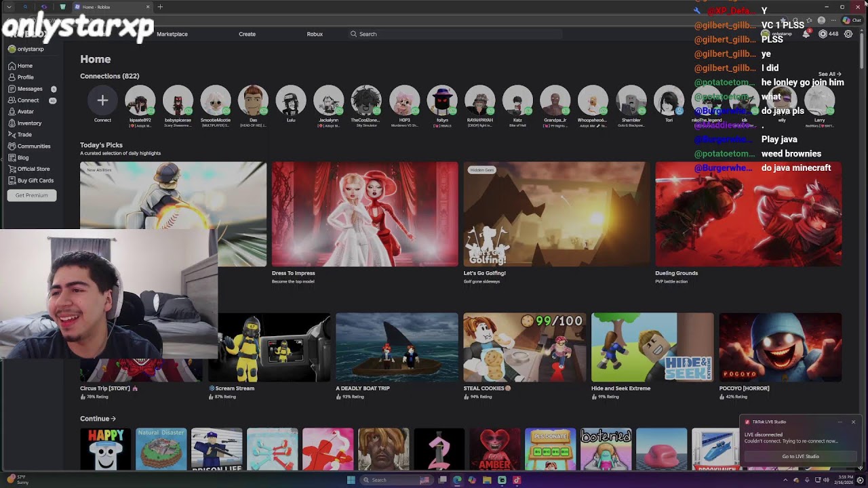Open the Let's Go Golfing! game card
Screen dimensions: 868x488
[x=556, y=222]
